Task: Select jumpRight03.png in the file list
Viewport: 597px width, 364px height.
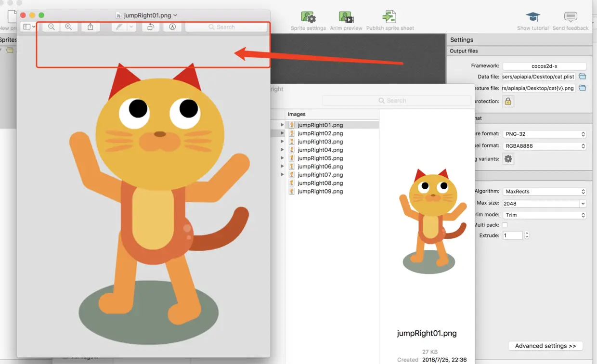Action: pyautogui.click(x=320, y=142)
